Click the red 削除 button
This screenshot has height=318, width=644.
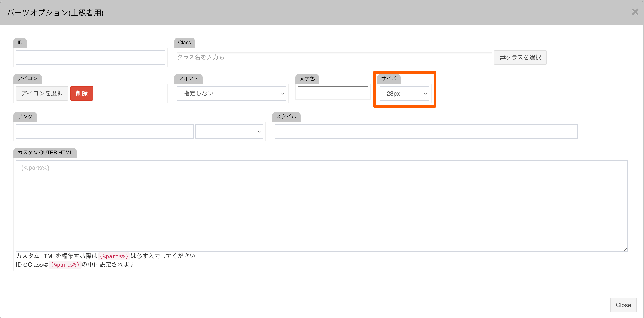click(x=82, y=93)
